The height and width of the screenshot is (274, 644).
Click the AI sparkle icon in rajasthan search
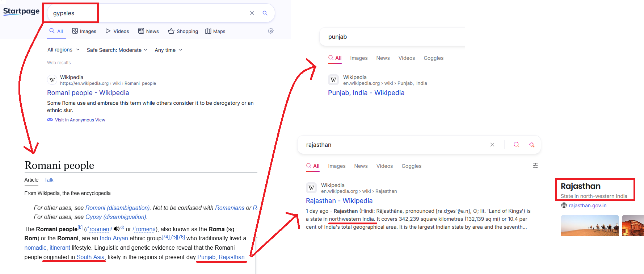(x=531, y=145)
